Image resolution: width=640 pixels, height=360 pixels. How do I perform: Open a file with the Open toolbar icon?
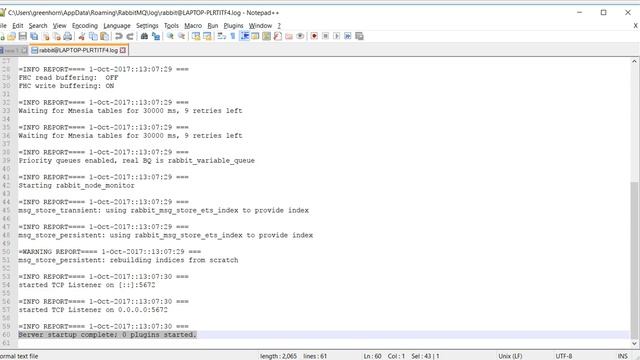(x=11, y=36)
